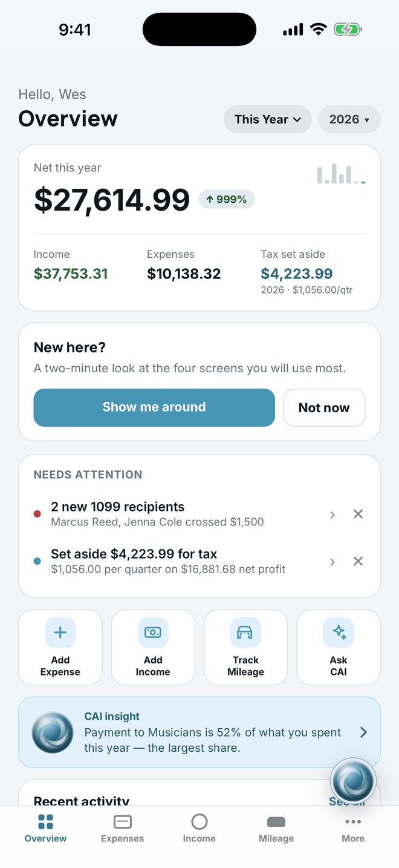
Task: Decline the tour with Not now
Action: [x=324, y=407]
